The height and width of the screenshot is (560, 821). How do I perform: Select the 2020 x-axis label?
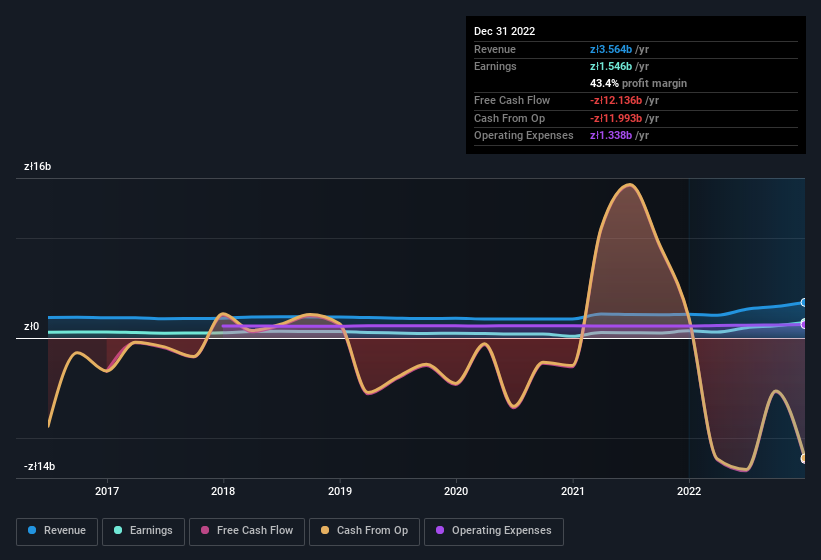456,491
